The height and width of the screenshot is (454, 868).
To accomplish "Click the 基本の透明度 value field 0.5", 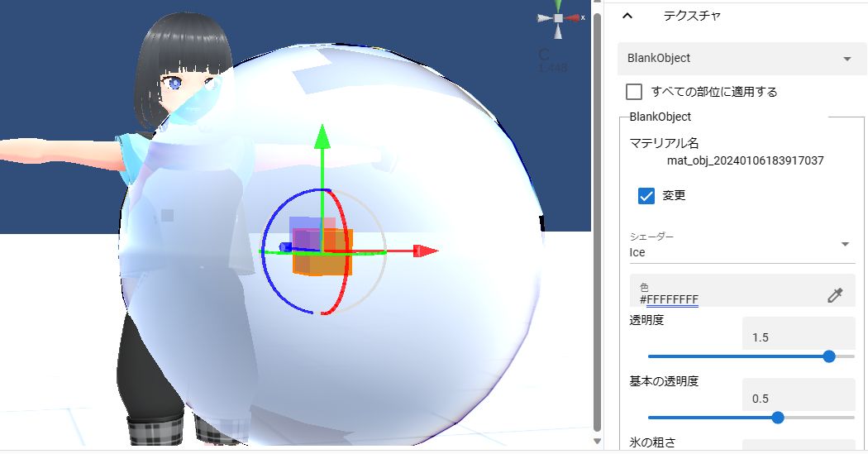I will click(x=799, y=394).
